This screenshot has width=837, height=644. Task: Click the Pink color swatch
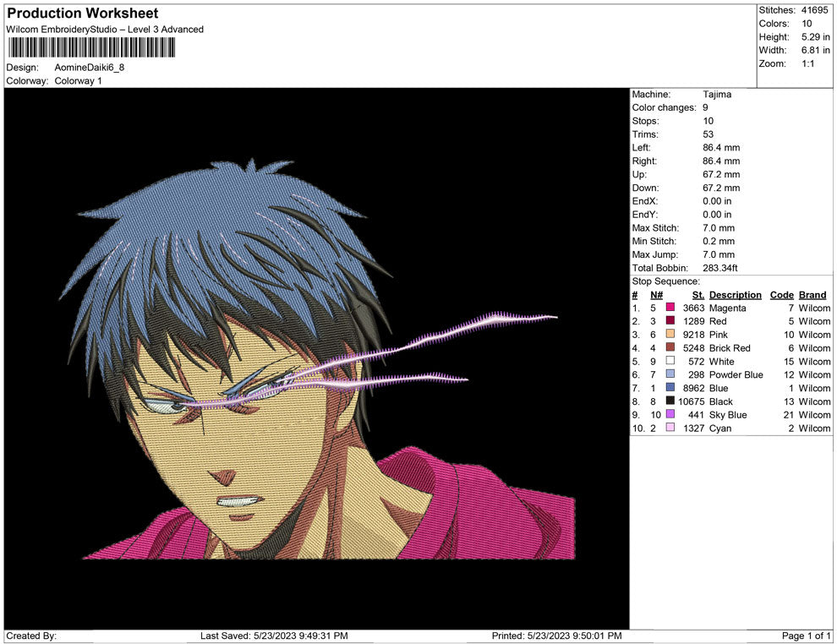coord(670,334)
